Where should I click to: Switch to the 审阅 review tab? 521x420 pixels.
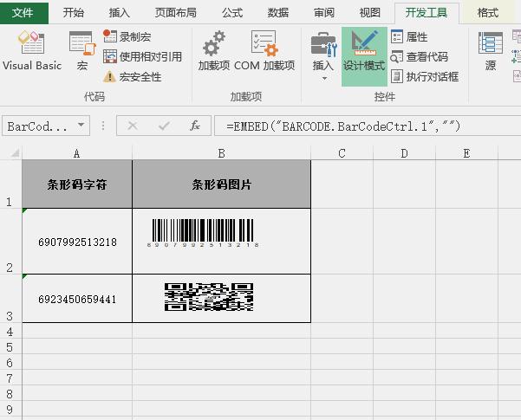(324, 13)
